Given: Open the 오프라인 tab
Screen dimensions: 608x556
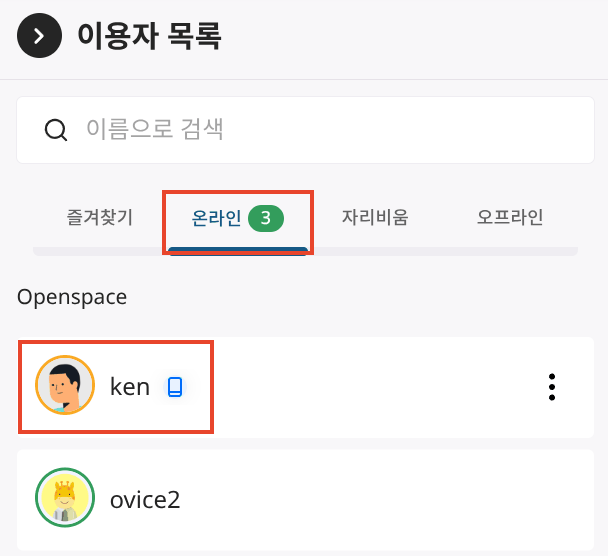Looking at the screenshot, I should click(x=510, y=217).
